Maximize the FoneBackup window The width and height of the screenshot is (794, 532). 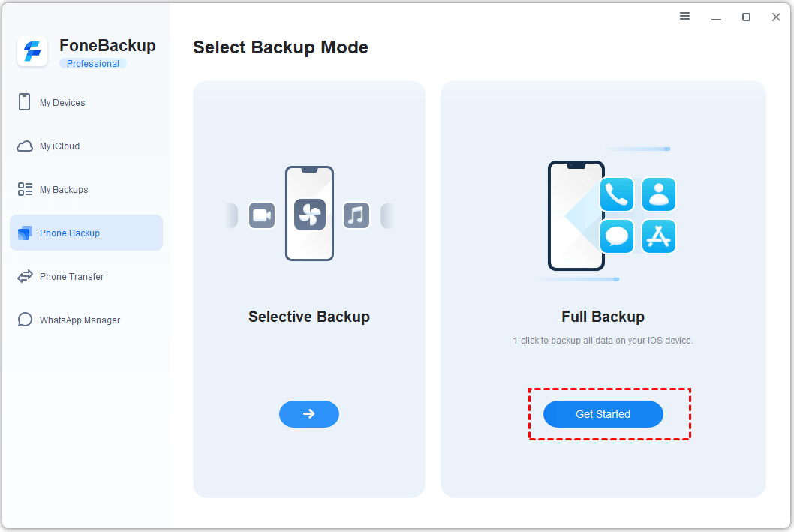(x=746, y=17)
